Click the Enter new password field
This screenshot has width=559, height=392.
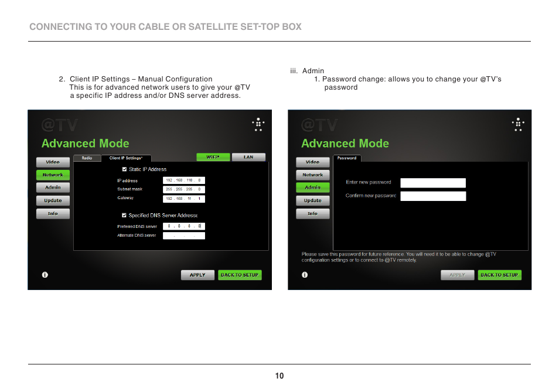[x=433, y=183]
